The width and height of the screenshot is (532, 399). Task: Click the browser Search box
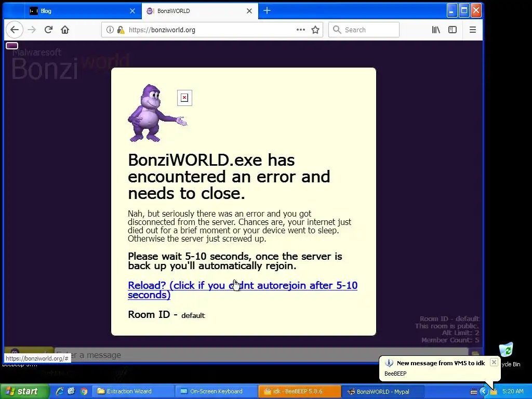pos(364,30)
